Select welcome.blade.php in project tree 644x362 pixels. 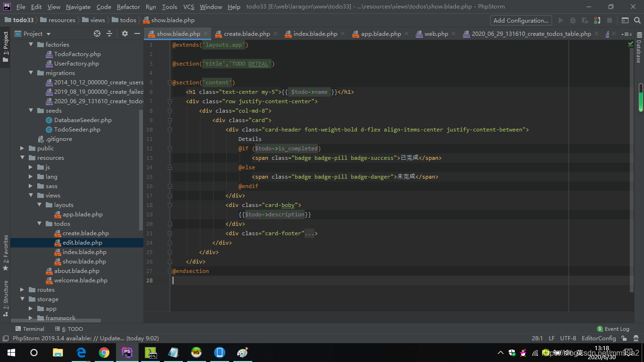(81, 280)
